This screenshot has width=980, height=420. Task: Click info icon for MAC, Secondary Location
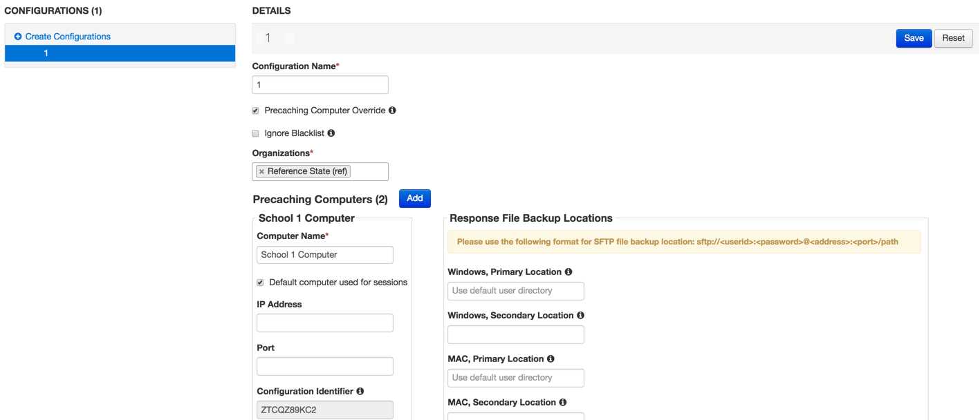562,403
